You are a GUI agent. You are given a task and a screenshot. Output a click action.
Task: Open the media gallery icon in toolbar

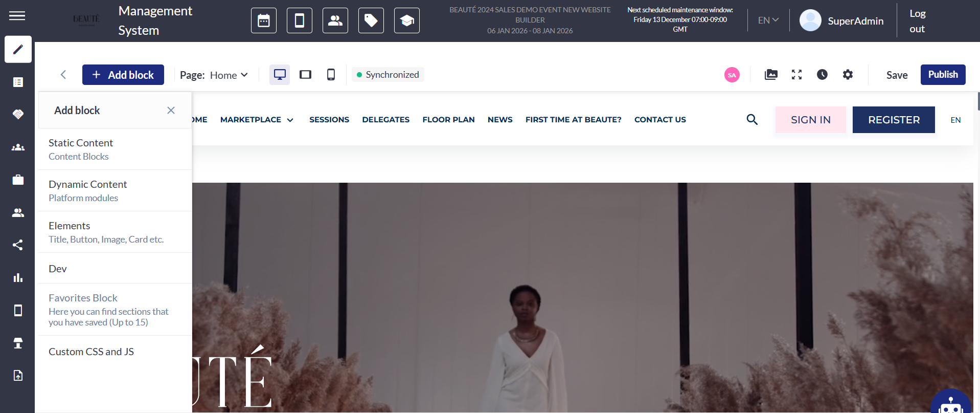point(771,75)
